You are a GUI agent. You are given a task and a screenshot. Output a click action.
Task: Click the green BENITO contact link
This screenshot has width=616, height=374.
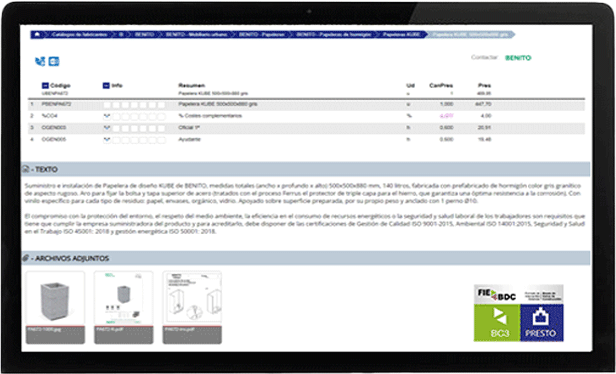coord(518,58)
